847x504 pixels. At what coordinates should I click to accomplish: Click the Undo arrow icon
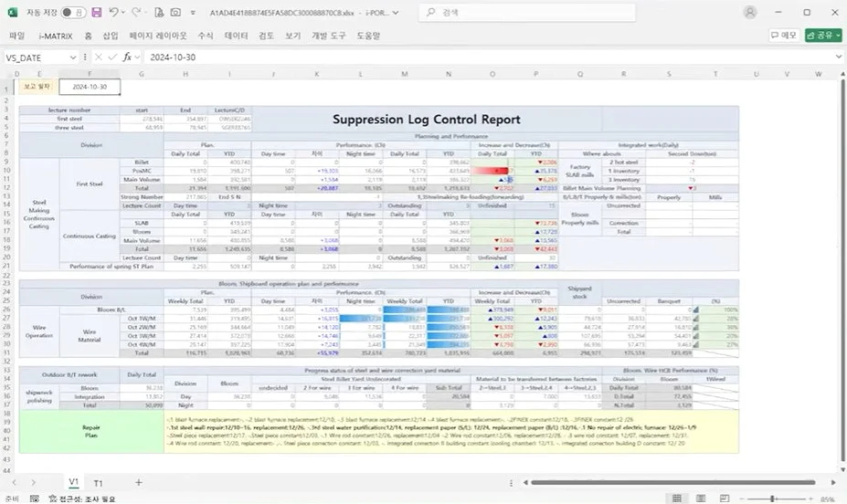coord(114,14)
